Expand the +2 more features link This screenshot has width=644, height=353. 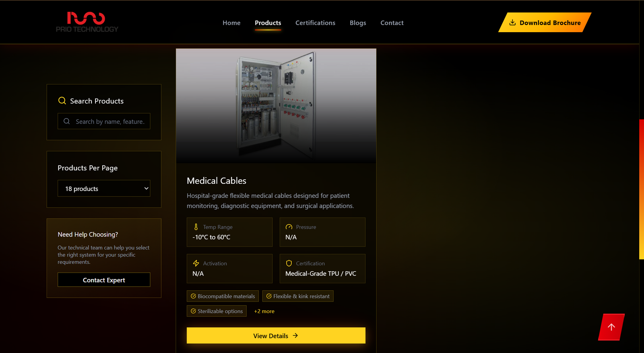point(264,311)
